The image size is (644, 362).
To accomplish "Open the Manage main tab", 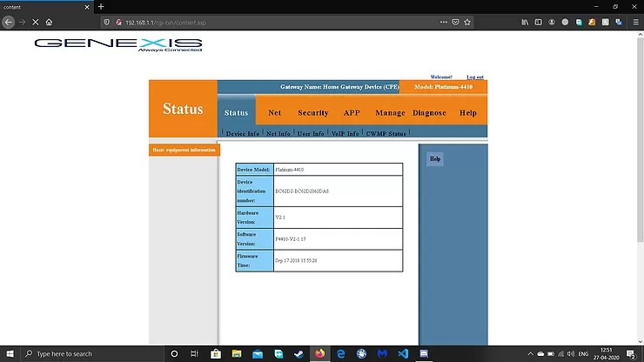I will (x=390, y=112).
